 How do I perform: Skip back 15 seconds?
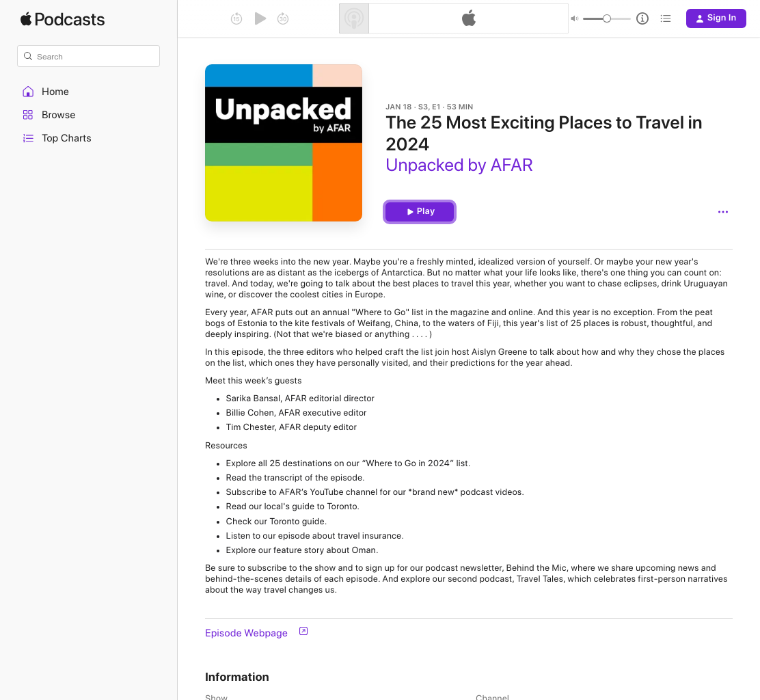236,19
